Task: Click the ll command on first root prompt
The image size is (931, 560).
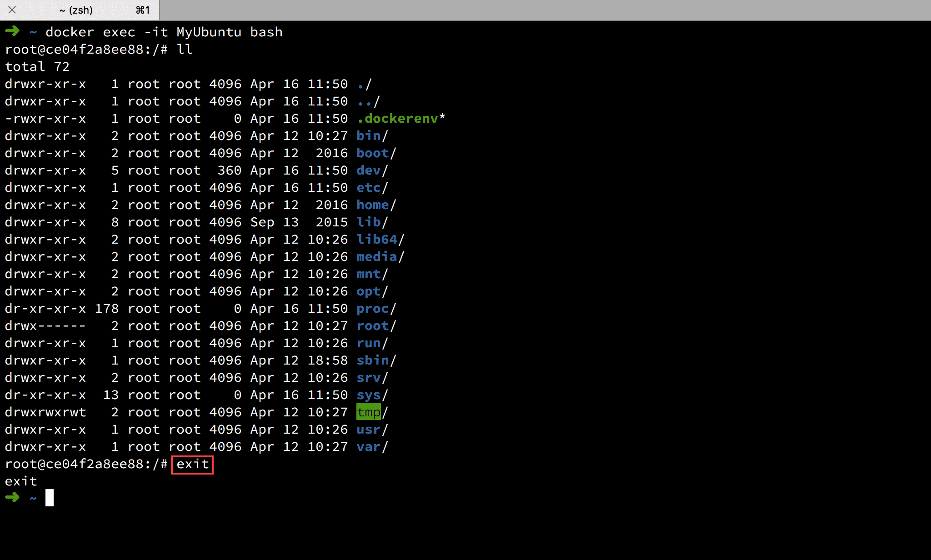Action: tap(185, 50)
